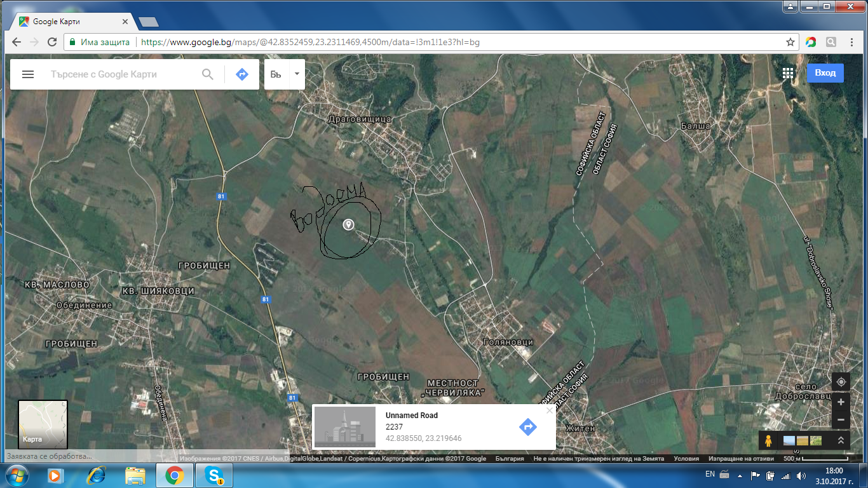Open the Google apps grid
The width and height of the screenshot is (868, 488).
coord(788,73)
